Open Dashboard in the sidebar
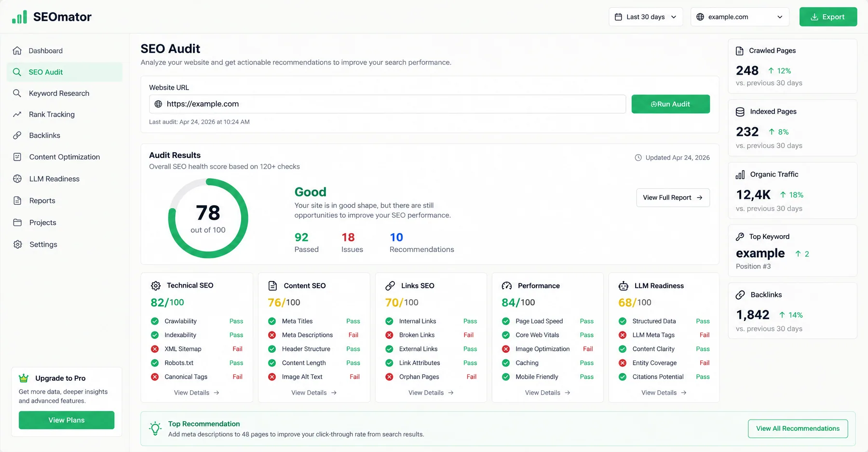 point(65,51)
